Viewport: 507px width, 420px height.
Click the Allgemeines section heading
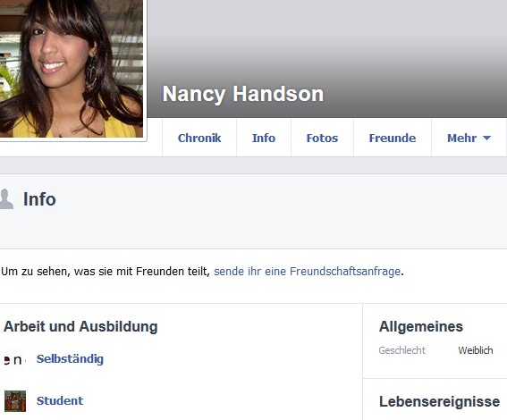pyautogui.click(x=421, y=326)
